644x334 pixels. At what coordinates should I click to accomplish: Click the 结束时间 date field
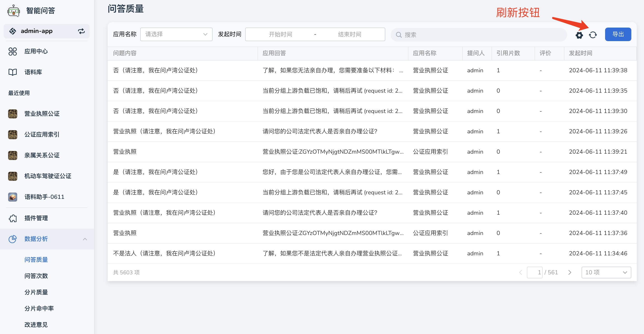coord(350,34)
